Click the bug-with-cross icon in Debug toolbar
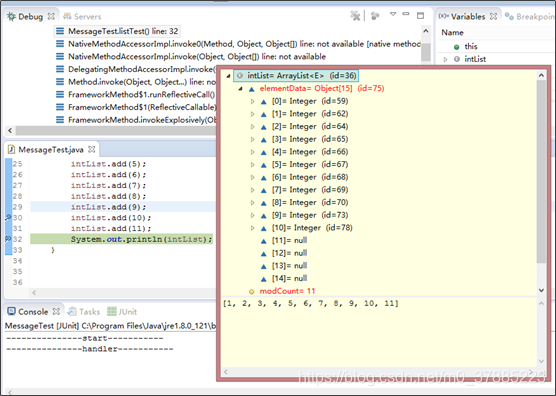Screen dimensions: 556x396 355,16
